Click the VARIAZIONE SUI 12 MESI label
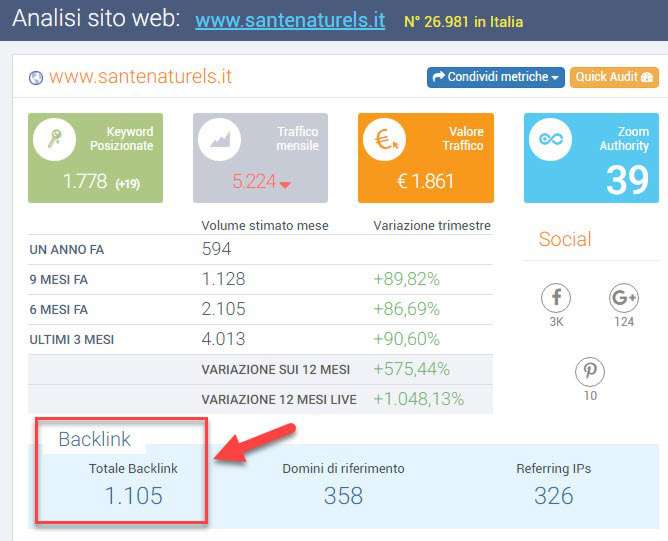This screenshot has height=541, width=668. [276, 370]
